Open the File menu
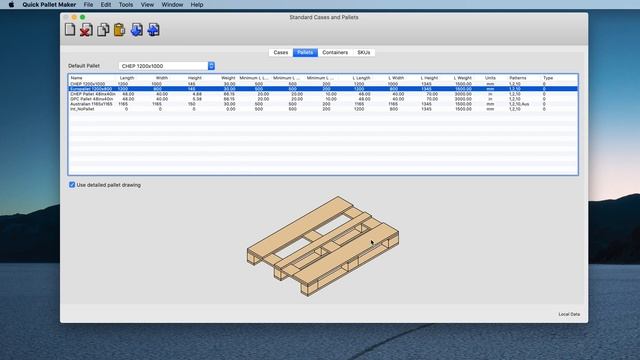Screen dimensions: 640x360 click(88, 4)
